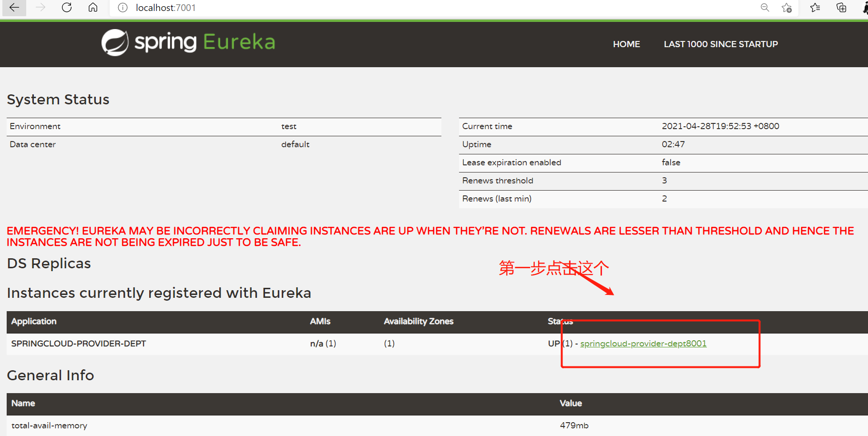Viewport: 868px width, 436px height.
Task: Click the Current time label
Action: pyautogui.click(x=487, y=126)
